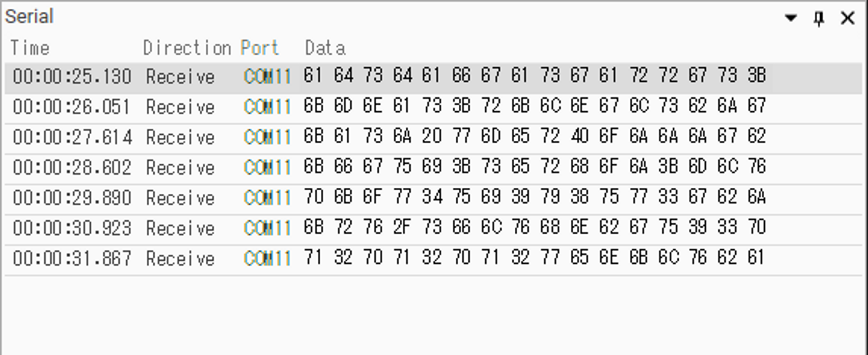This screenshot has height=355, width=868.
Task: Select hex data beginning 71 32 70
Action: pyautogui.click(x=534, y=257)
